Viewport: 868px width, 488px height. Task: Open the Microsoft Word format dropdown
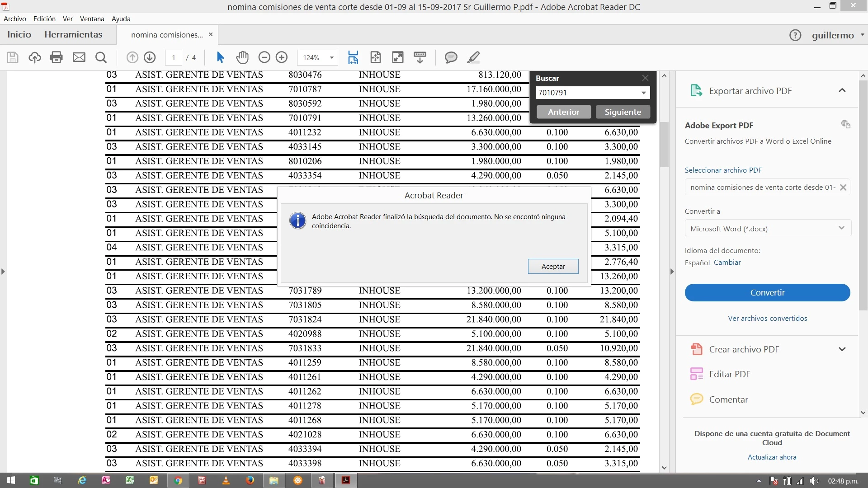click(767, 228)
